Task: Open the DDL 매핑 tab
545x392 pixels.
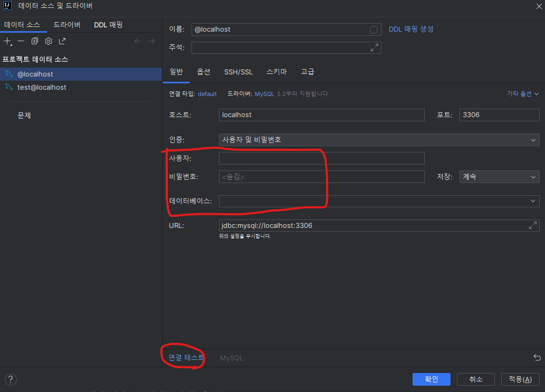Action: [108, 25]
